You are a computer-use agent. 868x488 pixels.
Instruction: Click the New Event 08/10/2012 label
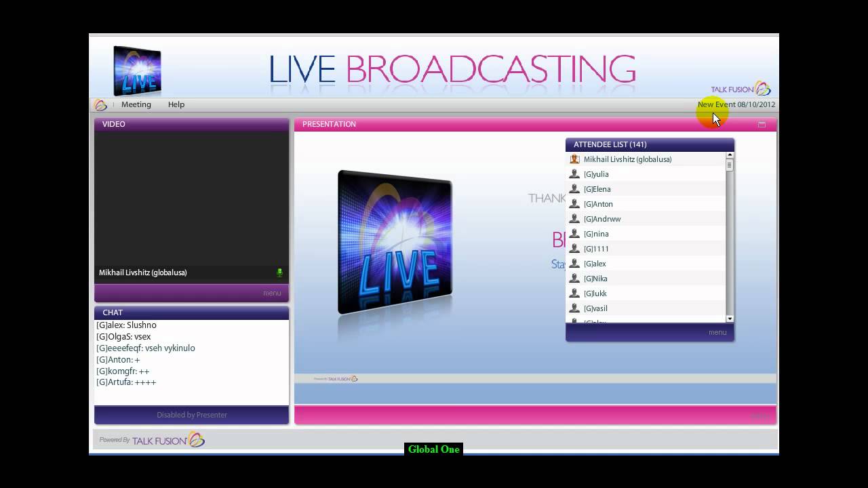pos(736,104)
